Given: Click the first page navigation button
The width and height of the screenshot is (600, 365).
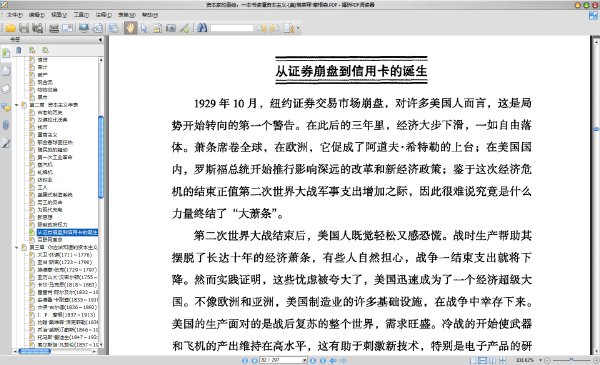Looking at the screenshot, I should (x=245, y=360).
